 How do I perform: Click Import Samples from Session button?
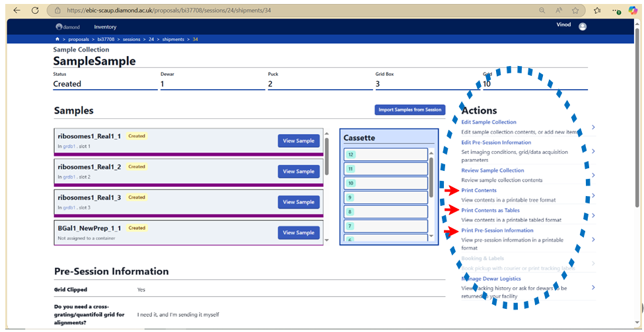coord(410,110)
